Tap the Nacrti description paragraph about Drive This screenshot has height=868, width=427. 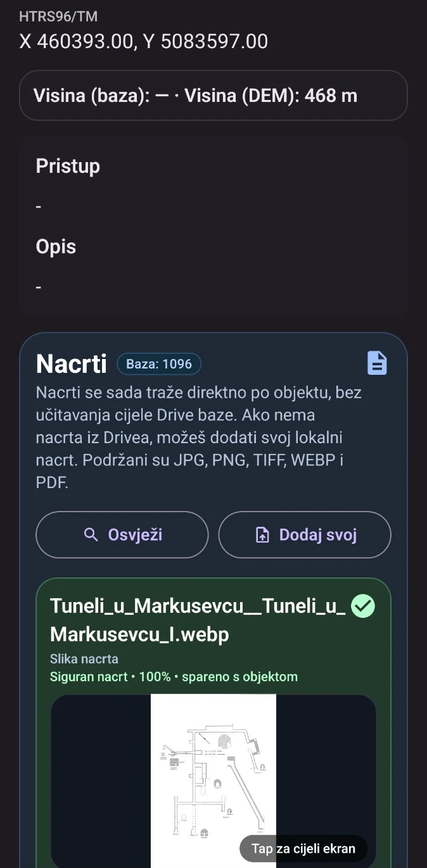click(x=199, y=437)
